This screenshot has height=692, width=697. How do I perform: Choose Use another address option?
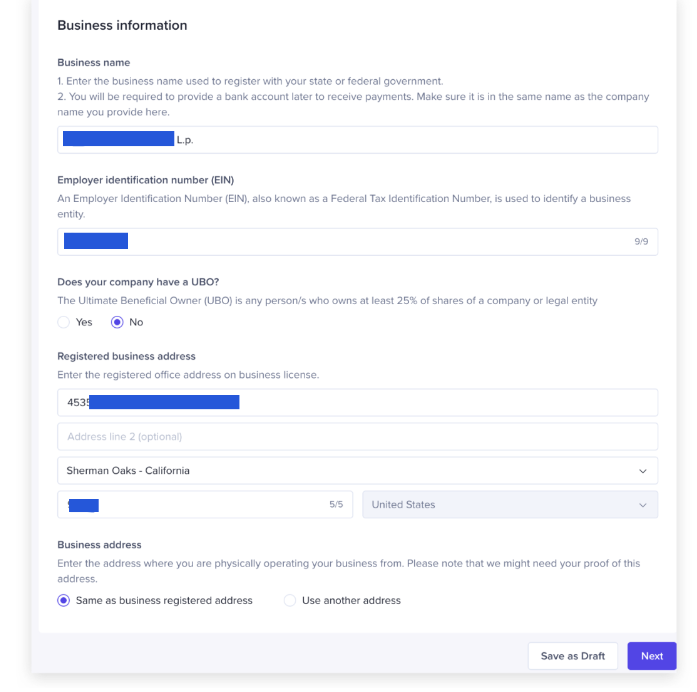pyautogui.click(x=290, y=601)
